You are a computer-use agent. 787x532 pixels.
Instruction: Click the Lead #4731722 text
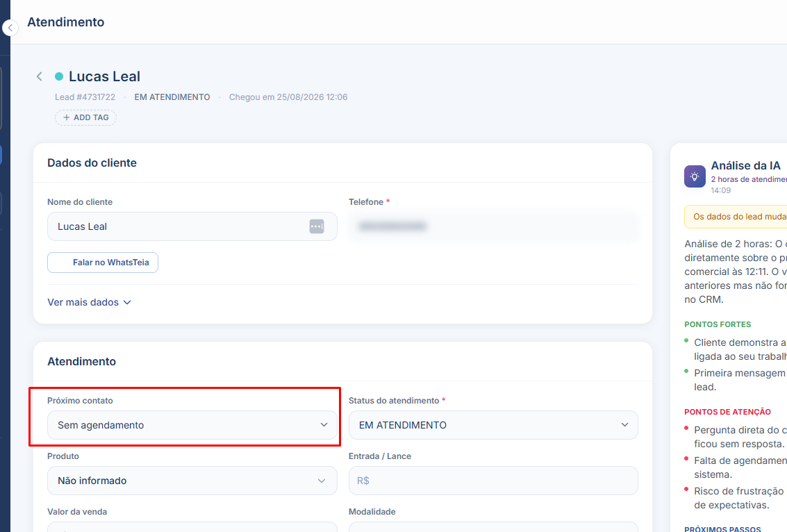pos(85,97)
